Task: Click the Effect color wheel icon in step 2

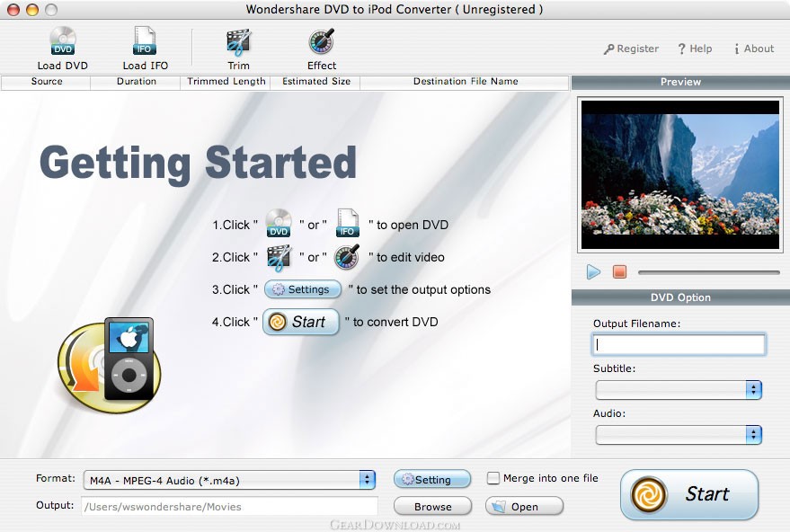Action: pos(347,257)
